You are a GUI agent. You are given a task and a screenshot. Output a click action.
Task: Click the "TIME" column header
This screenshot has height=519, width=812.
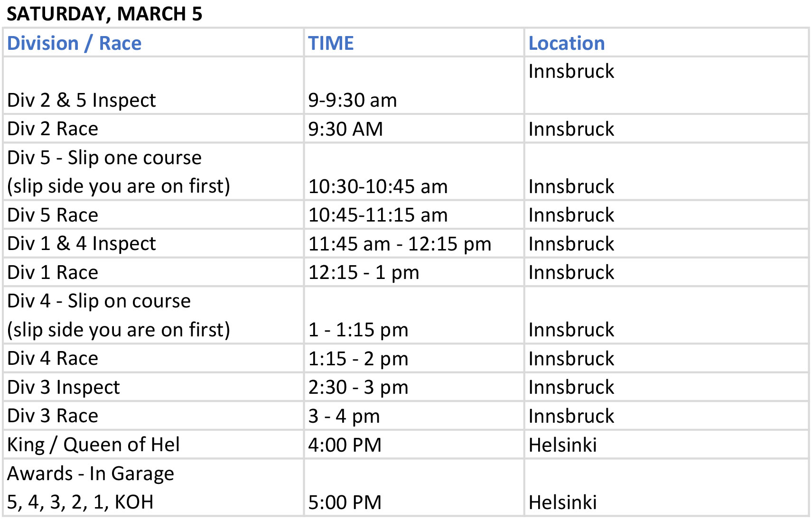(x=331, y=43)
